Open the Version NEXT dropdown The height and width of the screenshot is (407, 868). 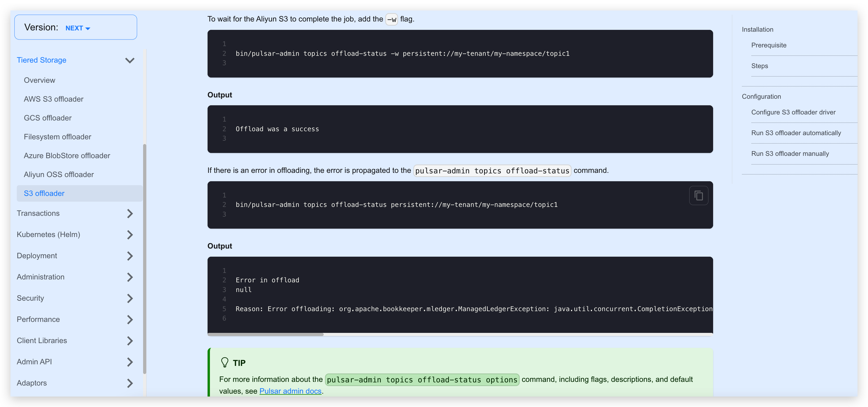78,28
